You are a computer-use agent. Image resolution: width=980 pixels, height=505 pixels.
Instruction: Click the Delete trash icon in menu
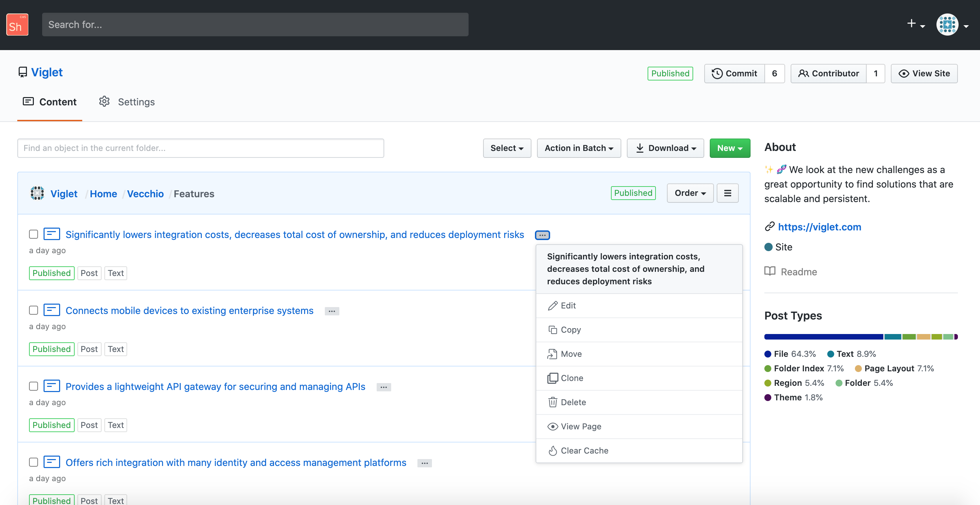[553, 402]
